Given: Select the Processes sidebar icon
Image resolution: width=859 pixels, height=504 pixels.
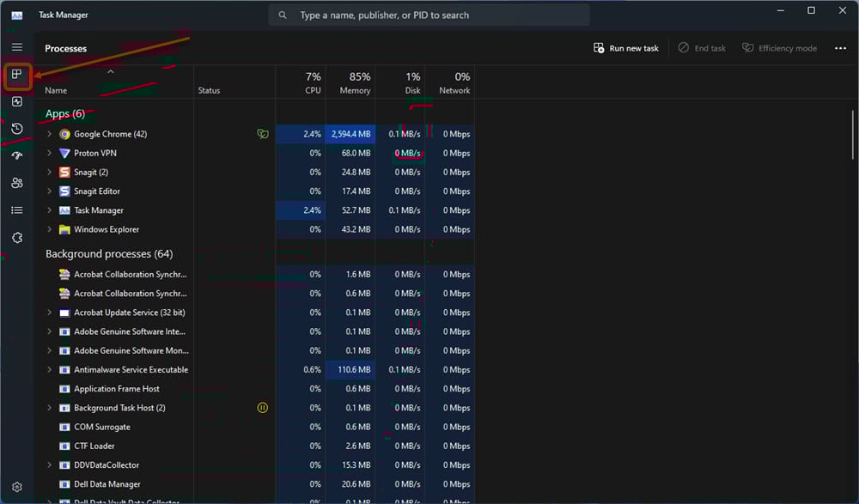Looking at the screenshot, I should 17,74.
